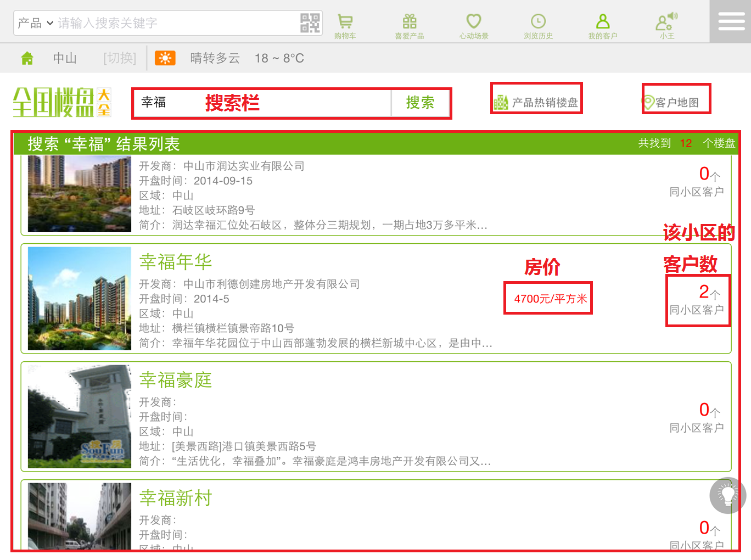
Task: View the 2 同小区客户 for 幸福年华
Action: click(697, 299)
